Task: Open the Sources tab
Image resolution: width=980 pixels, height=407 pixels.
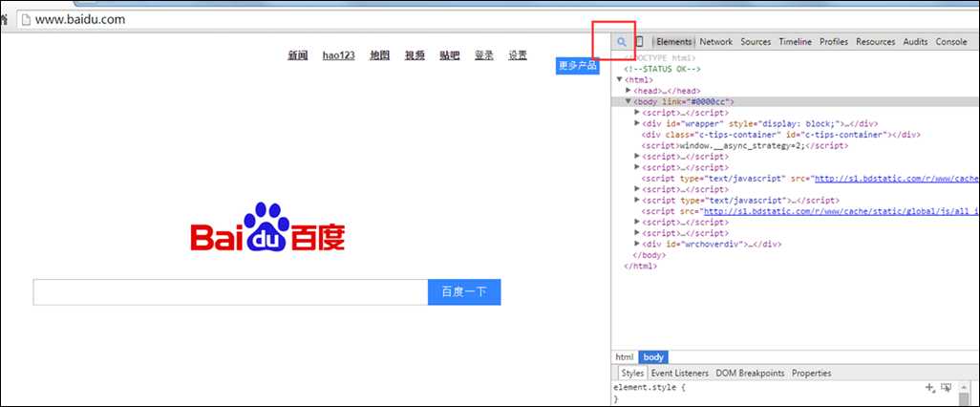Action: click(756, 42)
